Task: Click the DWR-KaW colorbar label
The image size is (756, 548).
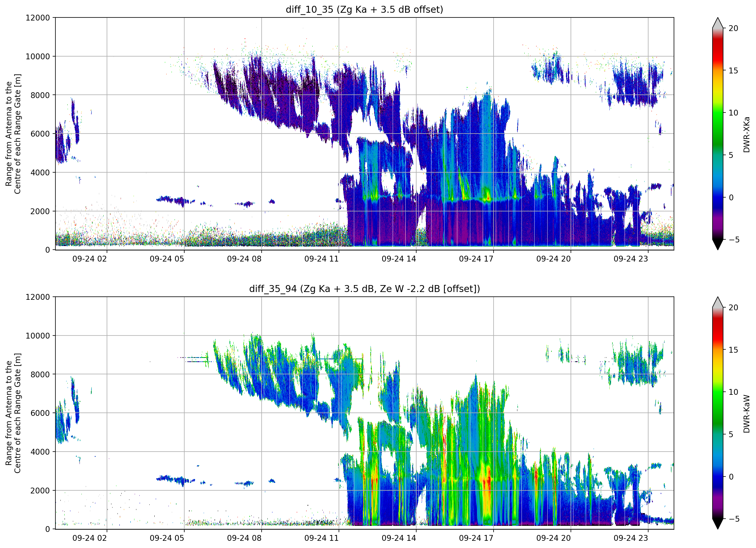Action: tap(746, 414)
